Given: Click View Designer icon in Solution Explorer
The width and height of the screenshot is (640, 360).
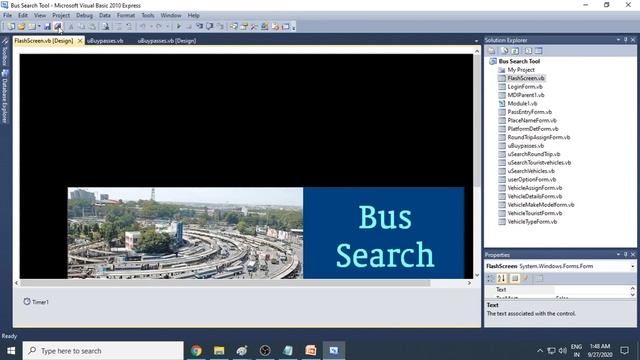Looking at the screenshot, I should pyautogui.click(x=539, y=51).
